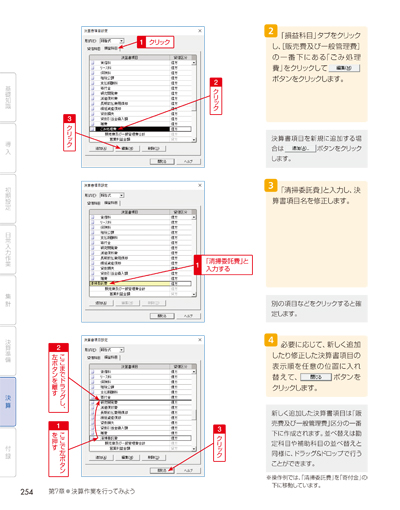
Task: Click the scroll-down arrow in the bottom dialog's list
Action: click(x=194, y=449)
